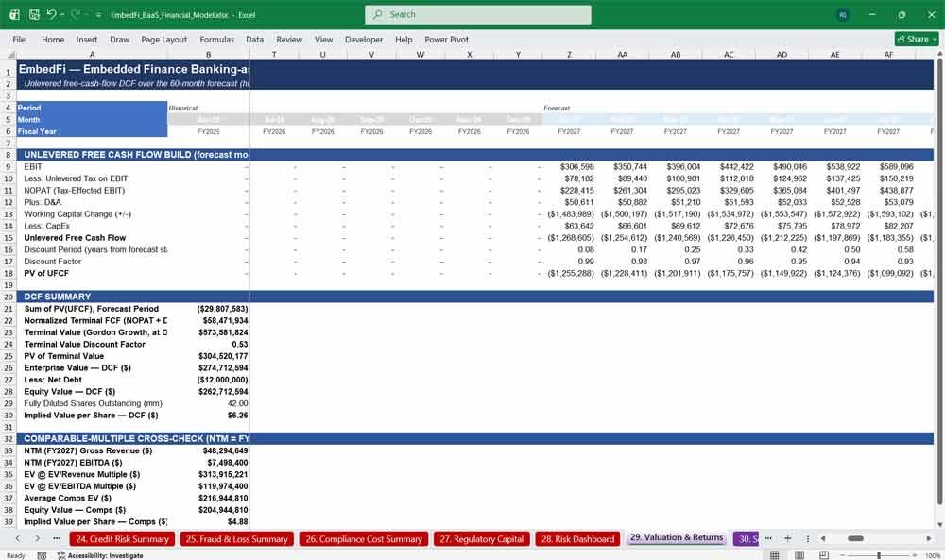This screenshot has height=560, width=945.
Task: Click the macro recording status icon
Action: [x=42, y=555]
